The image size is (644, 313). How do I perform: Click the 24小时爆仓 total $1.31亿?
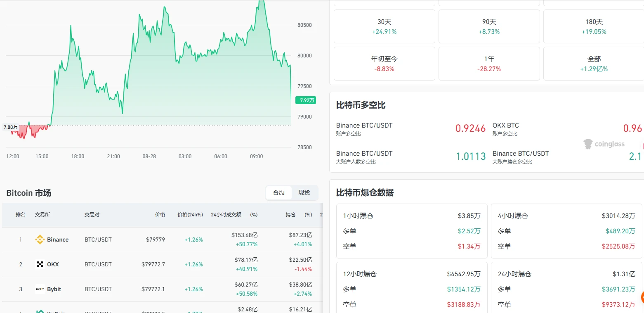[x=624, y=274]
